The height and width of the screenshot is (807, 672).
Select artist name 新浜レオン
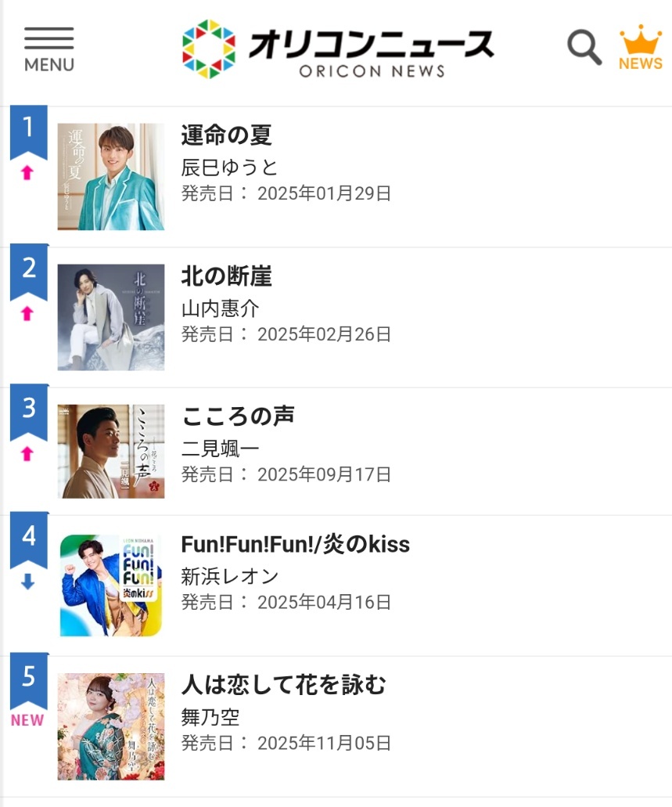coord(229,577)
